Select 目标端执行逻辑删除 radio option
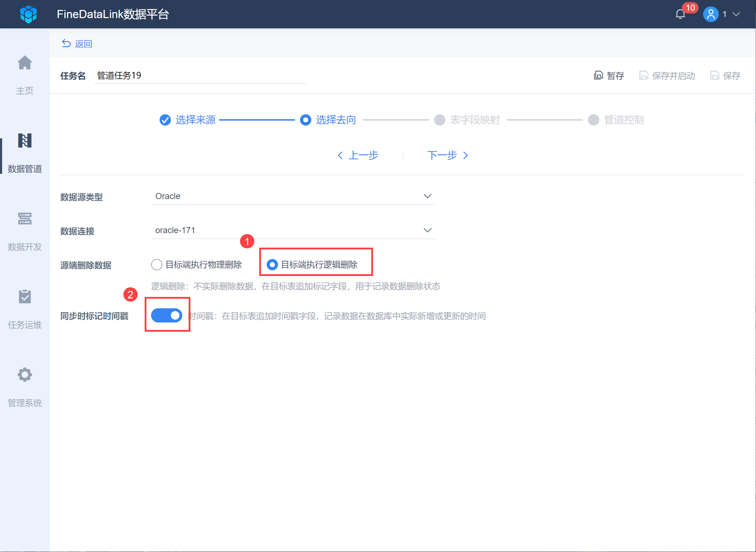 coord(272,265)
